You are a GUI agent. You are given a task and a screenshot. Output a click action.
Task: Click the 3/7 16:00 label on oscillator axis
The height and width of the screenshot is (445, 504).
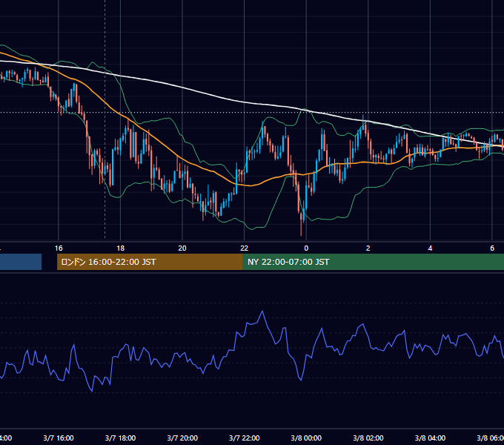click(59, 438)
